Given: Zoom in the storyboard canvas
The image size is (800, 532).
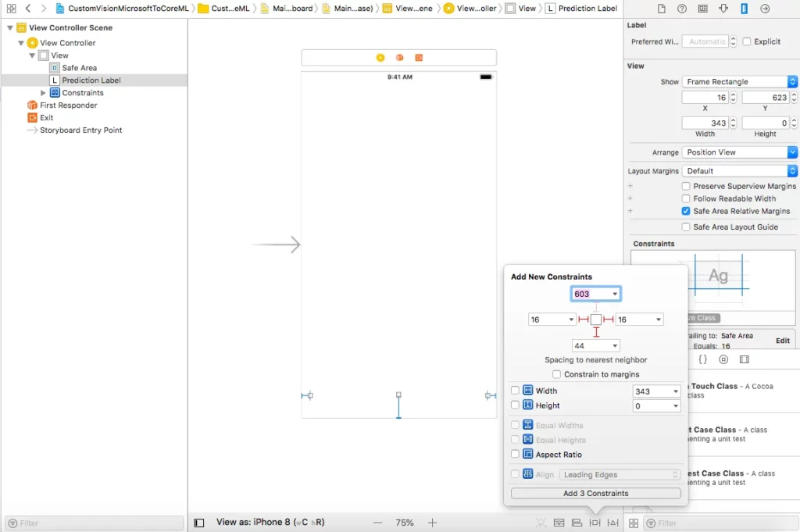Looking at the screenshot, I should pyautogui.click(x=432, y=523).
